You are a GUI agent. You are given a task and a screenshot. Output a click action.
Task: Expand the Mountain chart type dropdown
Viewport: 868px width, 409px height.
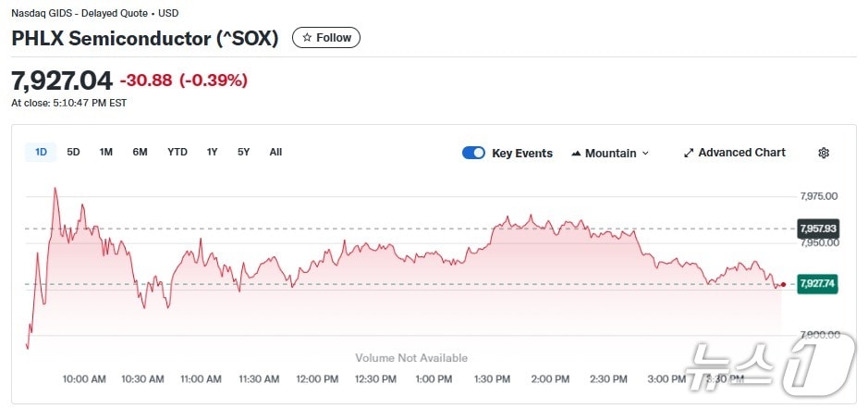pyautogui.click(x=610, y=153)
